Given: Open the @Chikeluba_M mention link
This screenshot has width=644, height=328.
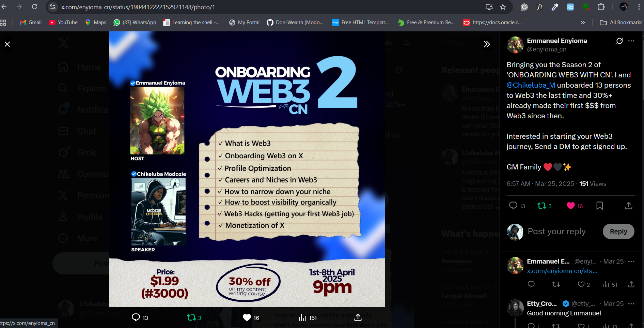Looking at the screenshot, I should point(531,85).
